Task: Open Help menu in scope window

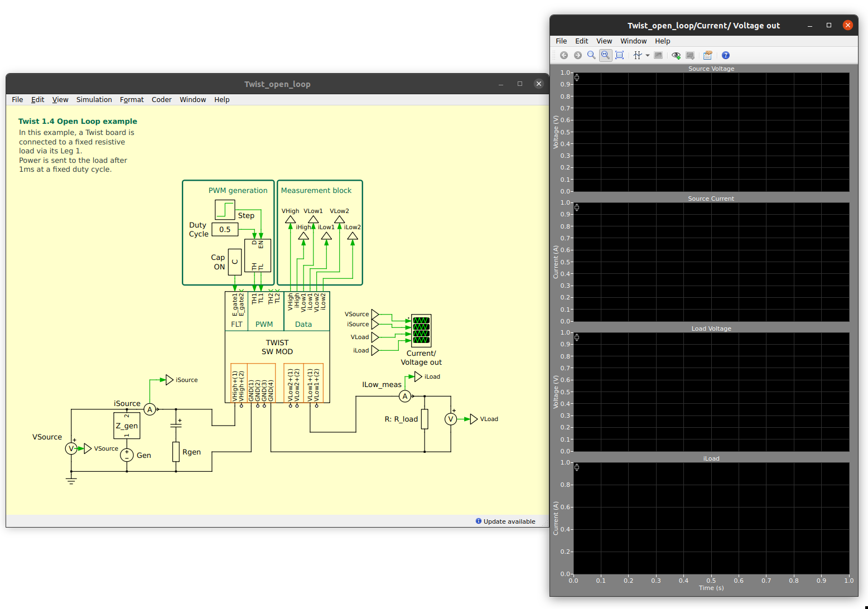Action: coord(663,41)
